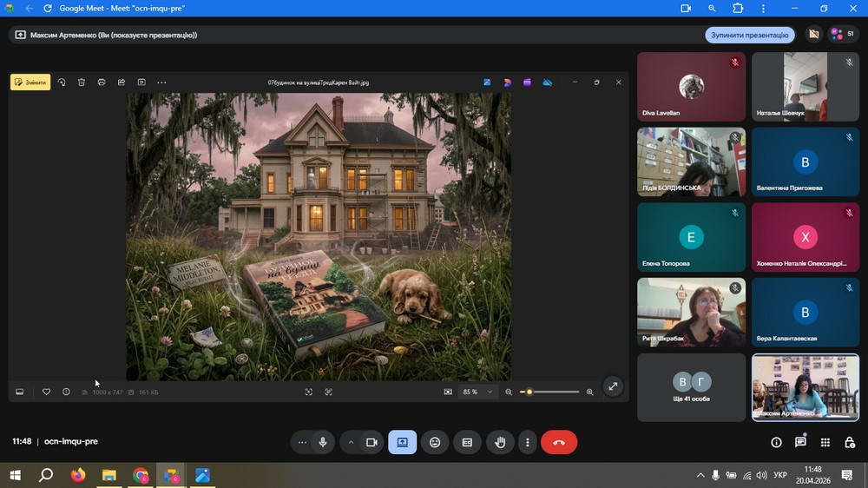Open more options three-dot menu in Meet

527,442
